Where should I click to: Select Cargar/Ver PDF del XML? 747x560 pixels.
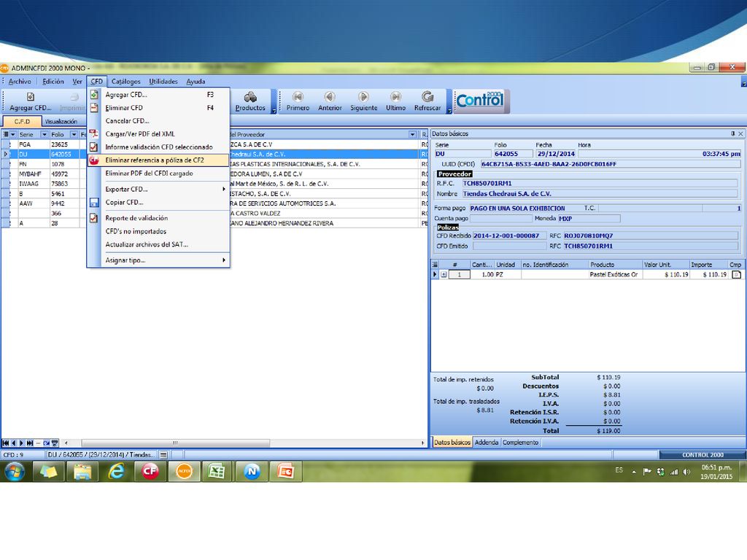click(x=158, y=134)
